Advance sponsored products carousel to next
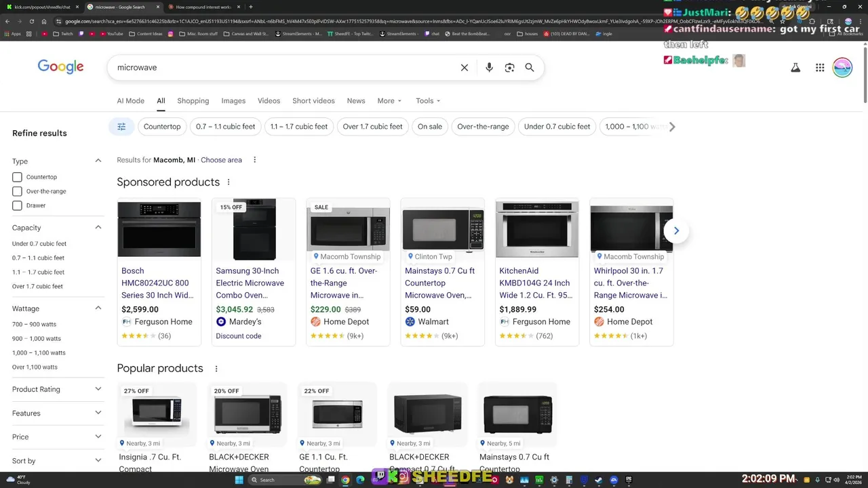Image resolution: width=868 pixels, height=488 pixels. click(676, 231)
